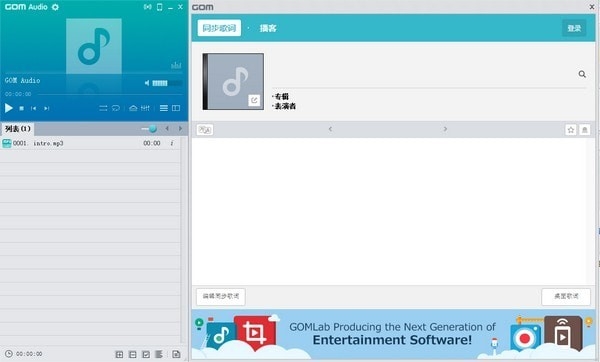Screen dimensions: 600x362
Task: Open the equalizer sliders icon
Action: [145, 108]
